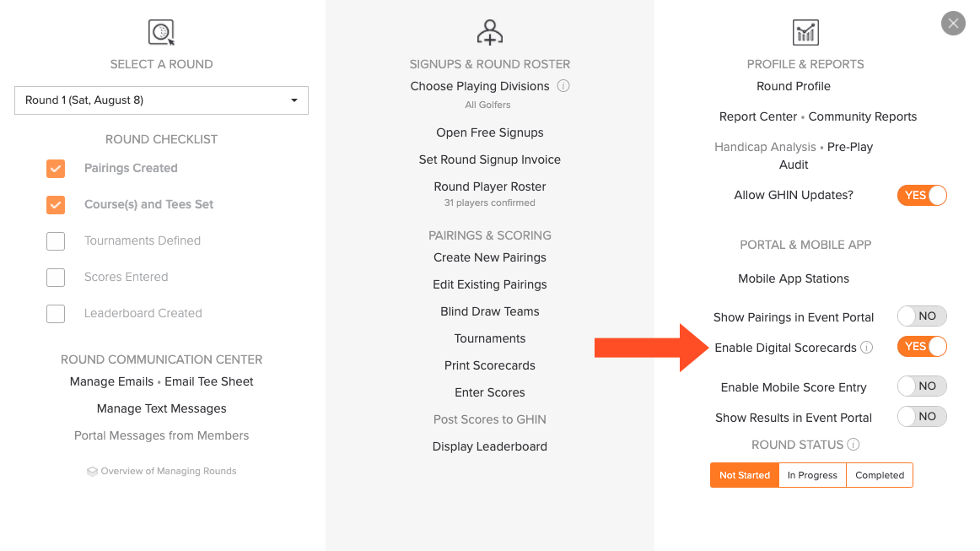
Task: Uncheck the Pairings Created checkbox
Action: click(56, 168)
